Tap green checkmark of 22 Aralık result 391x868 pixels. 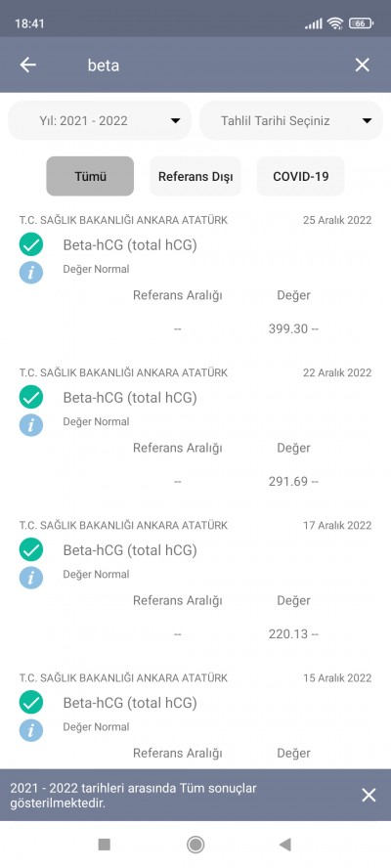(x=31, y=397)
